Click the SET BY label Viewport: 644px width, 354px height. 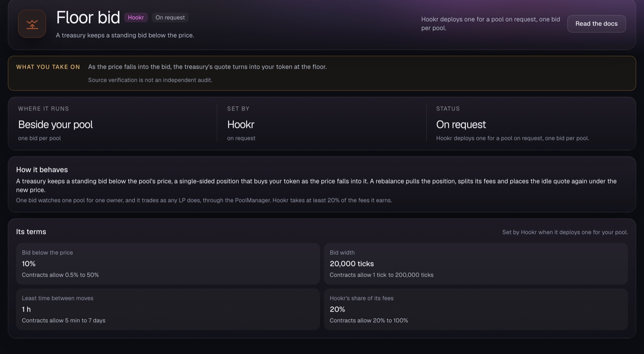click(238, 109)
